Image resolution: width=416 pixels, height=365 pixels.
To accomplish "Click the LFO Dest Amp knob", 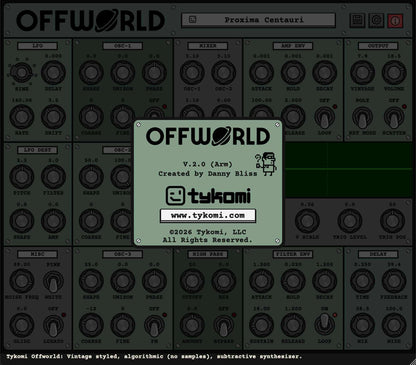I will (53, 221).
